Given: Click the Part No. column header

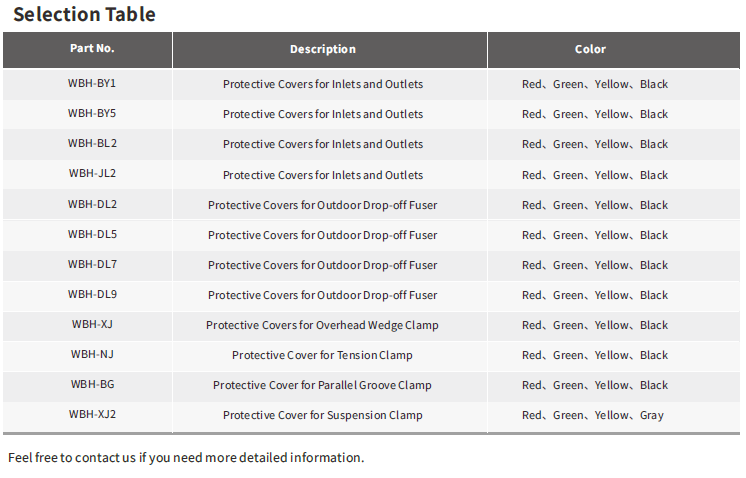Looking at the screenshot, I should pos(92,49).
